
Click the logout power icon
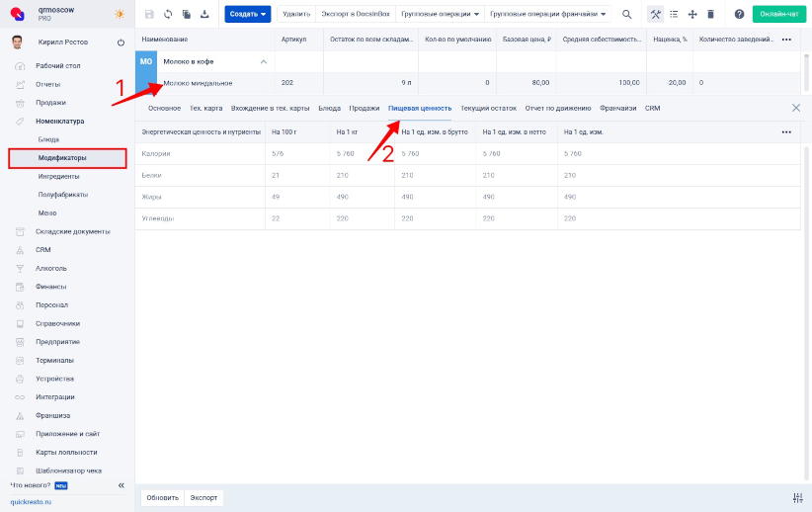pyautogui.click(x=121, y=43)
